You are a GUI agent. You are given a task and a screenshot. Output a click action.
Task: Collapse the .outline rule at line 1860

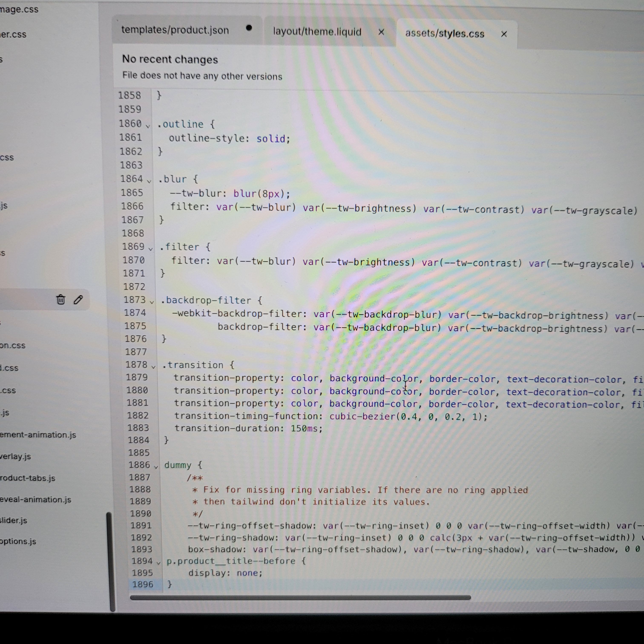pos(148,126)
